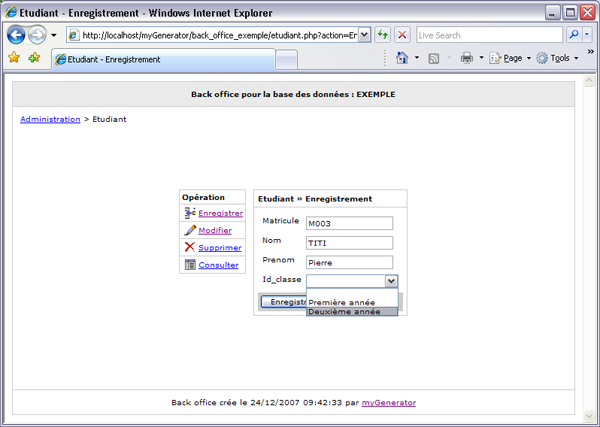600x427 pixels.
Task: Click into the Matricule text field
Action: [350, 223]
